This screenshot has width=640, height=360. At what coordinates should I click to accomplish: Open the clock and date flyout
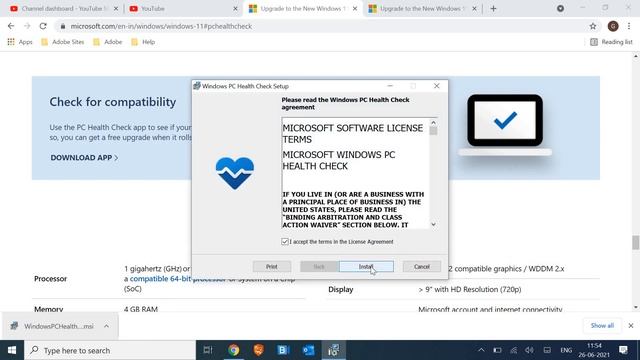[594, 350]
